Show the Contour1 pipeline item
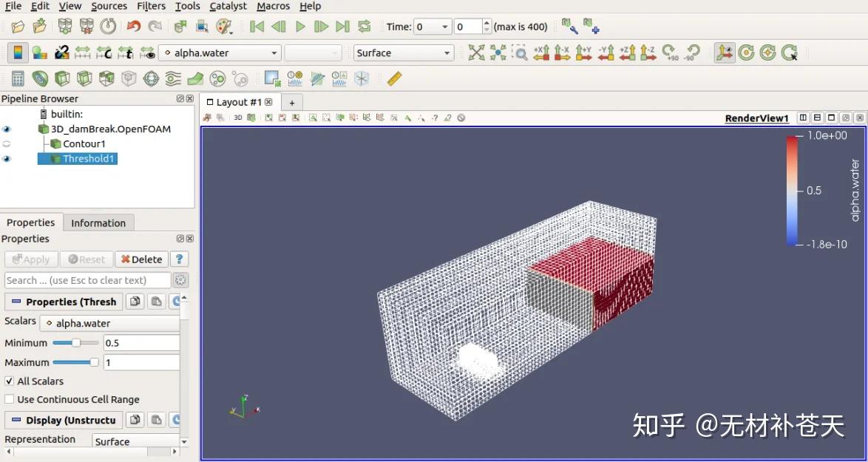The width and height of the screenshot is (868, 462). (x=7, y=143)
